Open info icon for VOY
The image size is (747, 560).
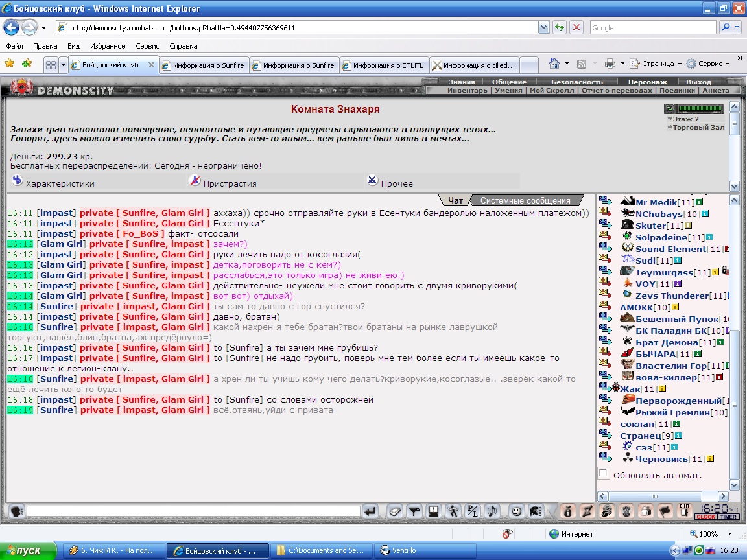click(x=678, y=284)
